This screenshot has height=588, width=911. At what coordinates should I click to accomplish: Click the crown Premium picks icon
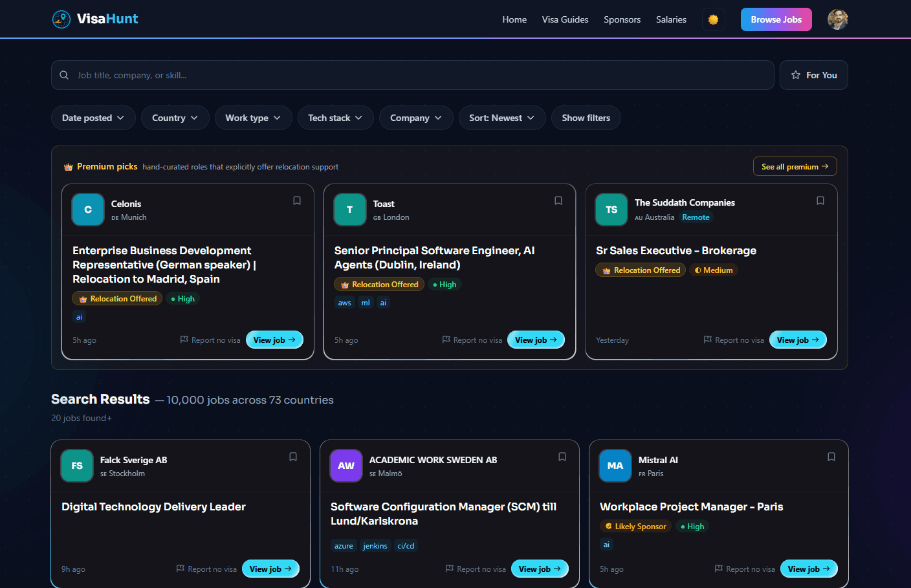pos(68,167)
